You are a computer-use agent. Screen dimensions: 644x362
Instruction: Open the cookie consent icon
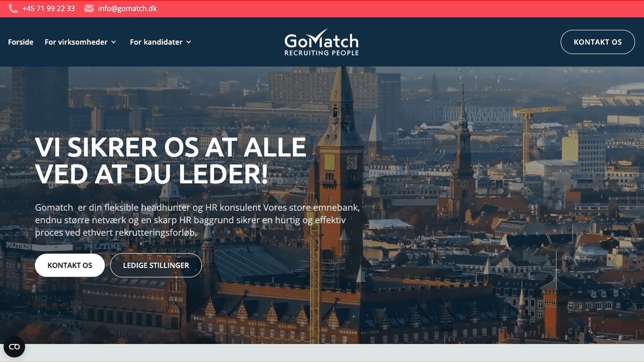(14, 347)
